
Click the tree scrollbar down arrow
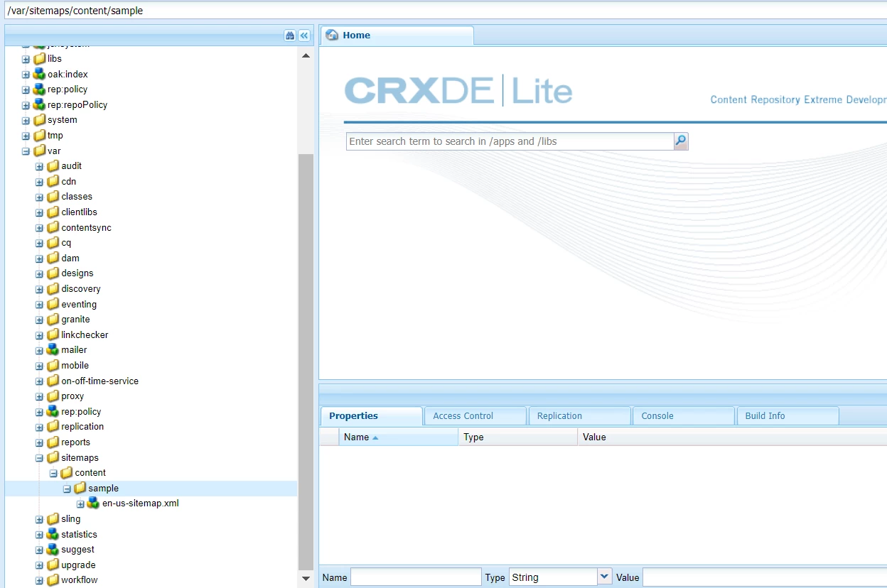306,579
